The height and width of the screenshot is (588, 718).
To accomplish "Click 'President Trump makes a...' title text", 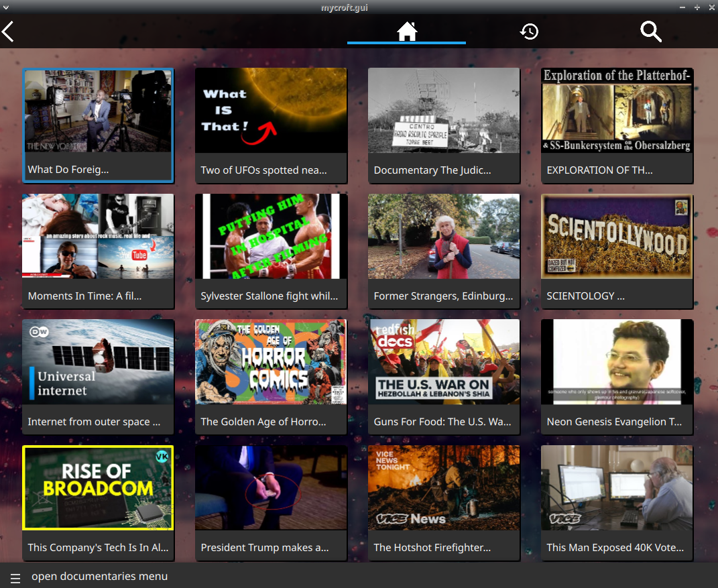I will [265, 548].
